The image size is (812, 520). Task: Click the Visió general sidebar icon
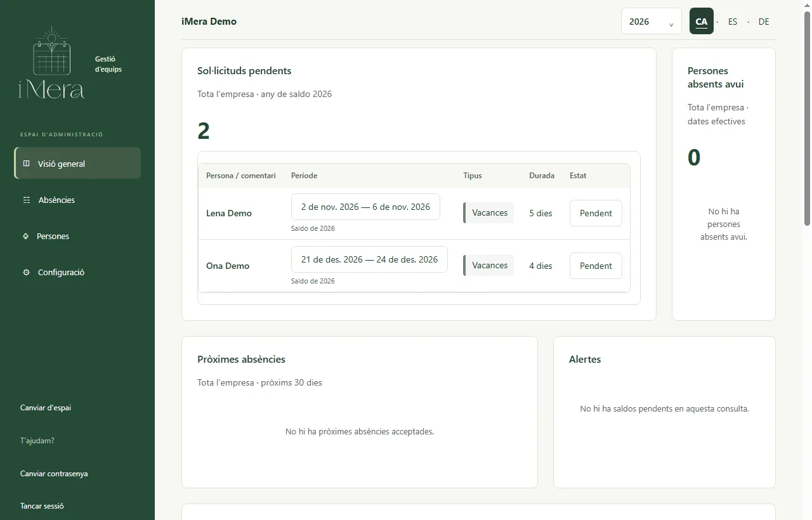tap(26, 164)
